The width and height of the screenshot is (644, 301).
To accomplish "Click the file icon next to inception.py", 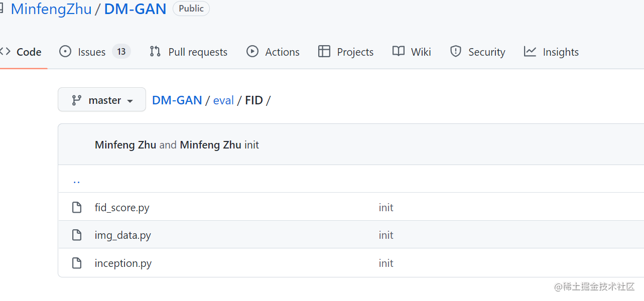I will (76, 263).
